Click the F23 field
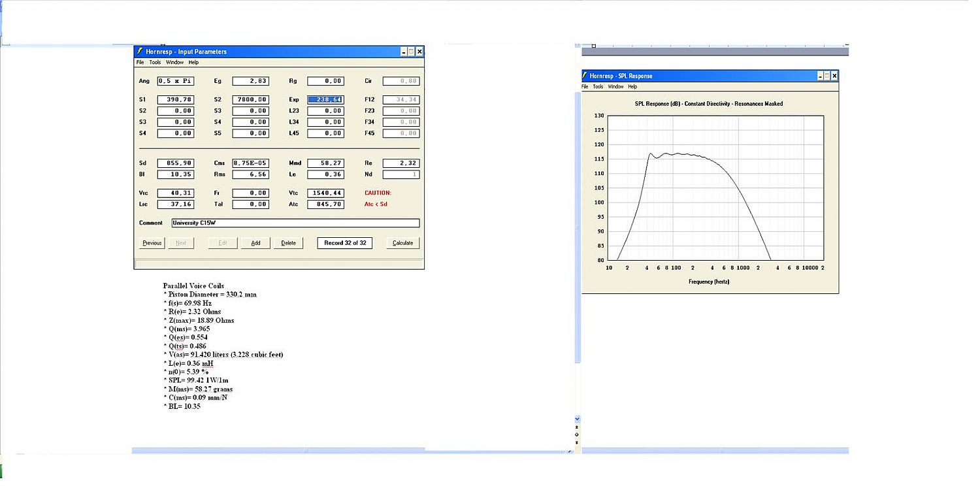This screenshot has height=490, width=980. point(401,111)
